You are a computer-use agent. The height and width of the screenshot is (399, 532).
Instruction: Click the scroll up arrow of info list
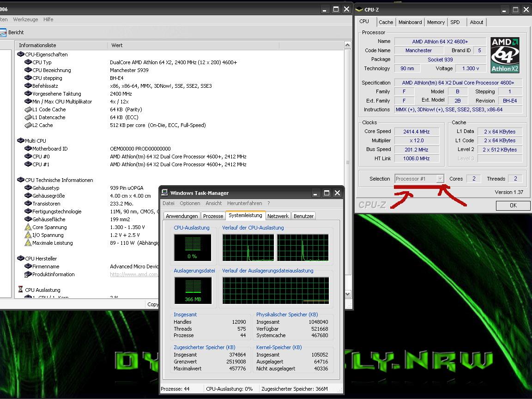347,45
